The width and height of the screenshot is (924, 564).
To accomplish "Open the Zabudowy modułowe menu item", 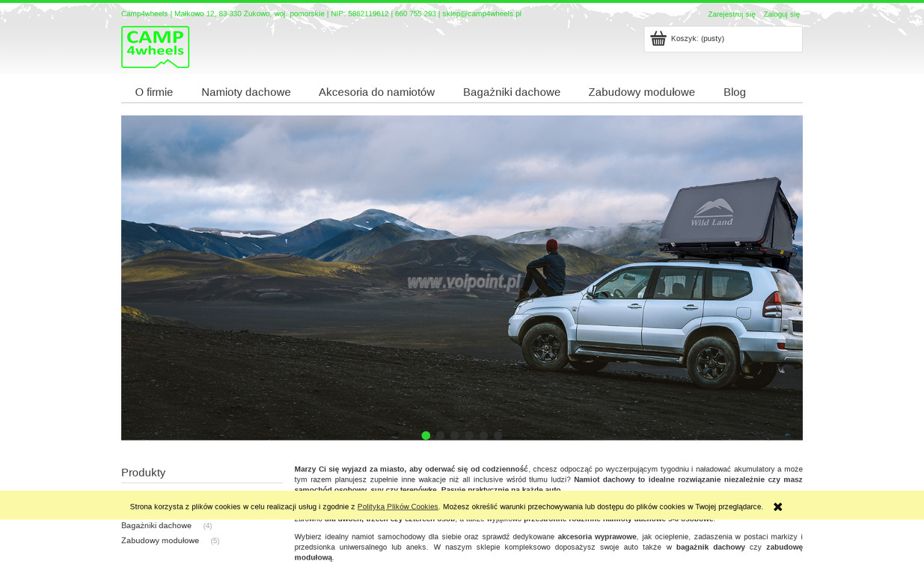I will coord(642,92).
